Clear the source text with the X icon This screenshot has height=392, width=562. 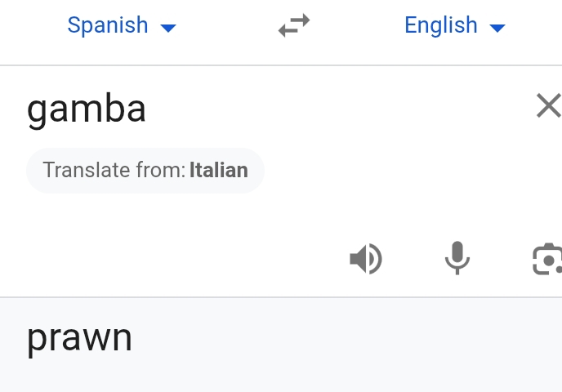point(549,105)
